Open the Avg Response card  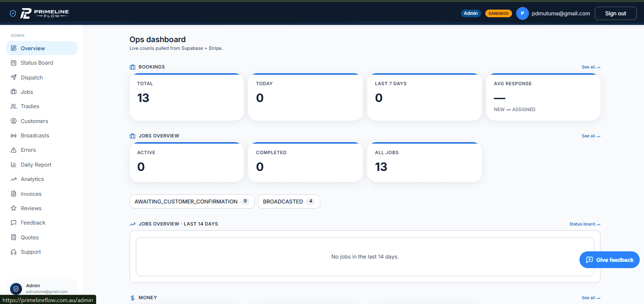(x=543, y=97)
